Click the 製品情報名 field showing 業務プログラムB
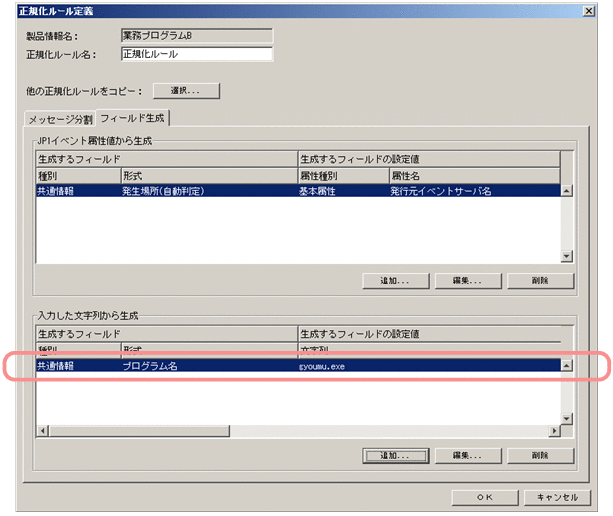 [x=197, y=36]
